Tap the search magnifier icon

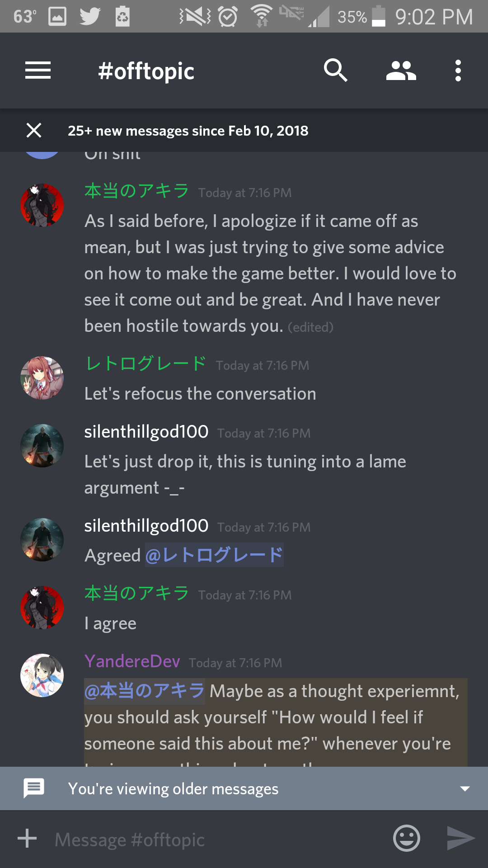tap(335, 71)
